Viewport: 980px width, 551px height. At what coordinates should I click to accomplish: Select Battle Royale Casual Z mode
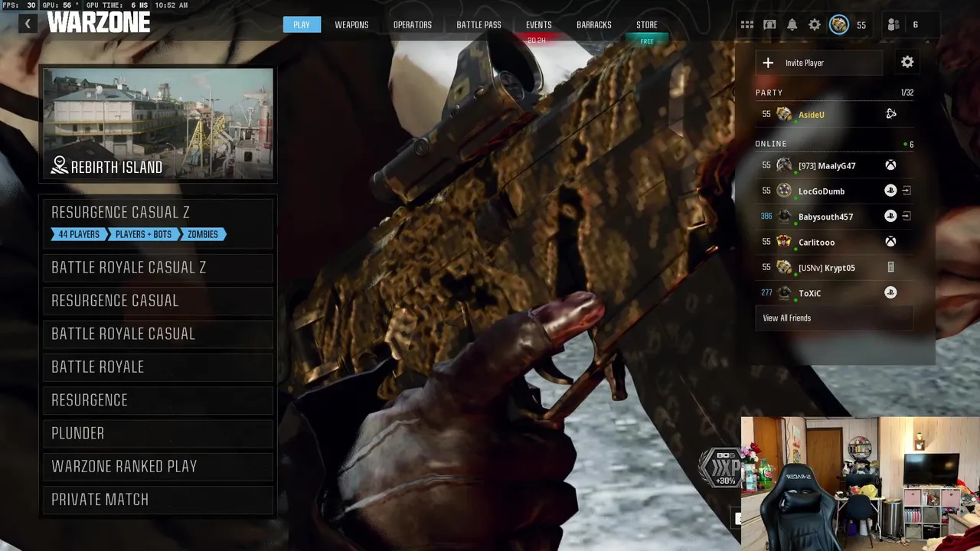158,267
